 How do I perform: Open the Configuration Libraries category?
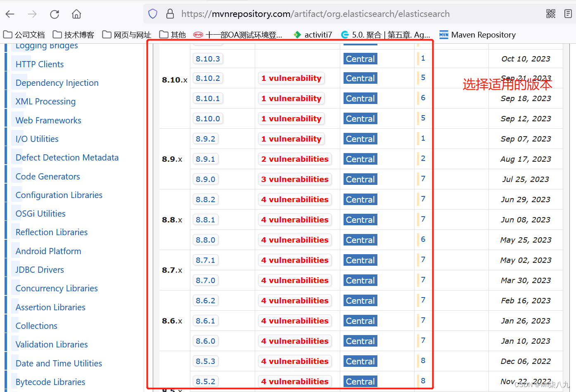pos(59,195)
